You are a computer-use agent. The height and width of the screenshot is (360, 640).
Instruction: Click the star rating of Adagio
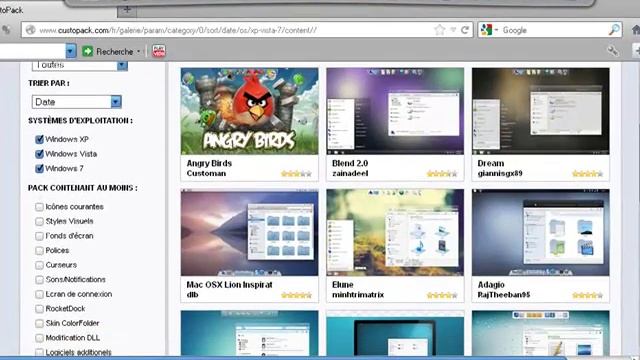(x=587, y=295)
